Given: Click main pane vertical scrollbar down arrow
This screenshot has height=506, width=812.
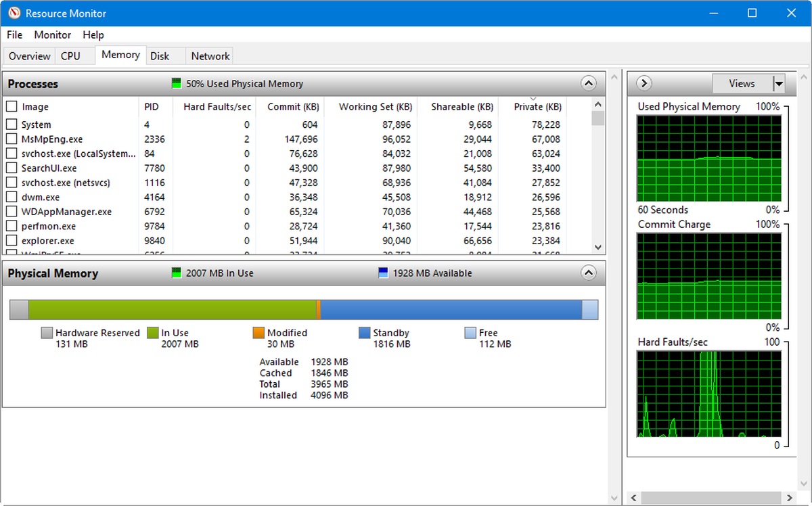Looking at the screenshot, I should click(614, 499).
